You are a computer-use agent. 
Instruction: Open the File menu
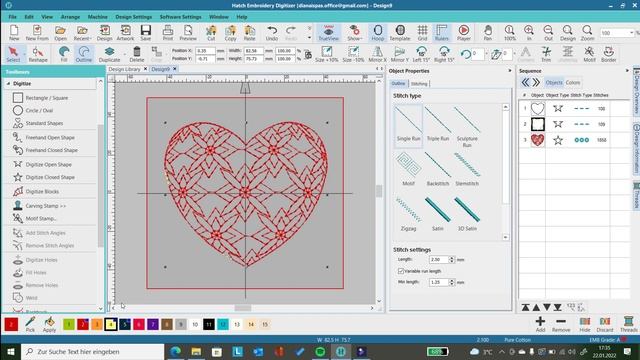[x=12, y=17]
